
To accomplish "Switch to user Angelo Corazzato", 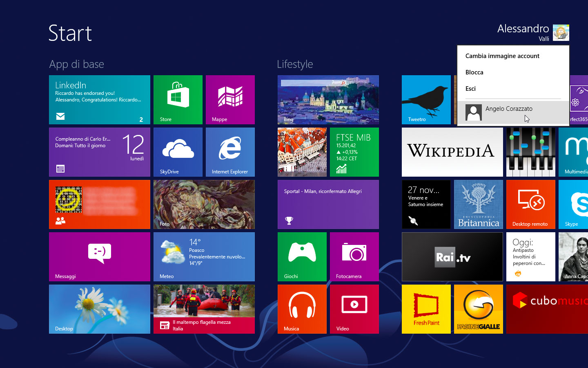I will (513, 112).
